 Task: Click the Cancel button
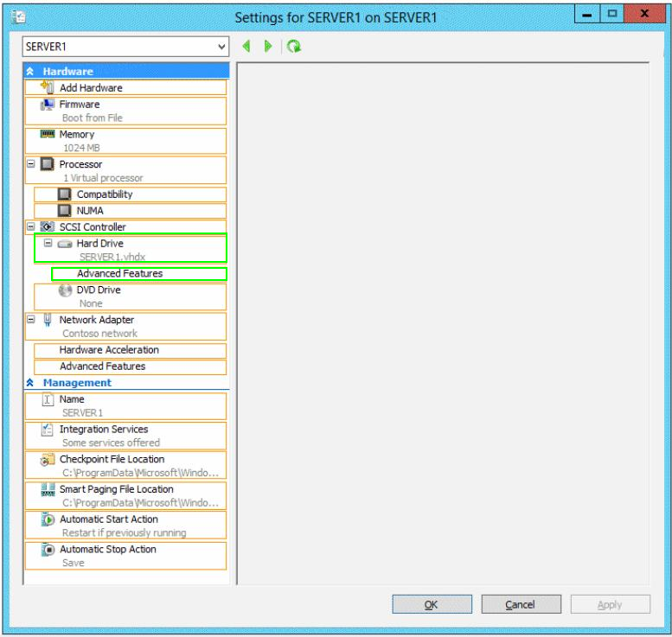pos(521,604)
